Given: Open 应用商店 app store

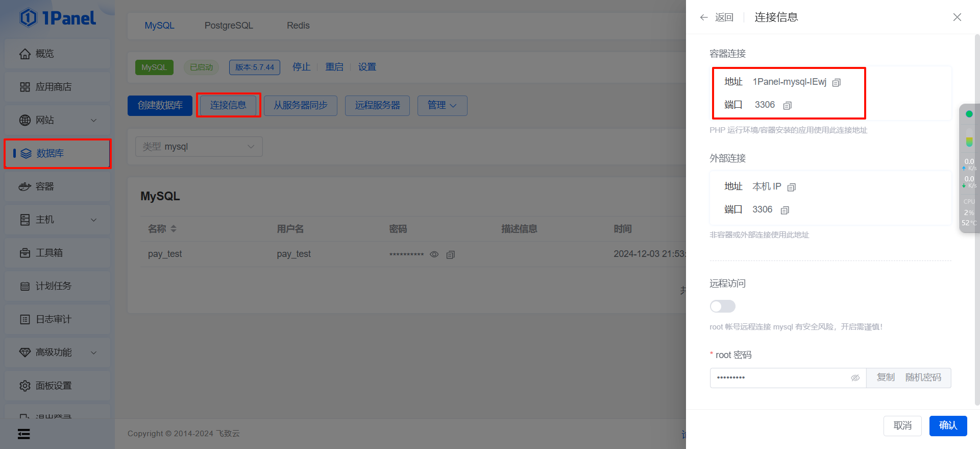Looking at the screenshot, I should [x=57, y=87].
